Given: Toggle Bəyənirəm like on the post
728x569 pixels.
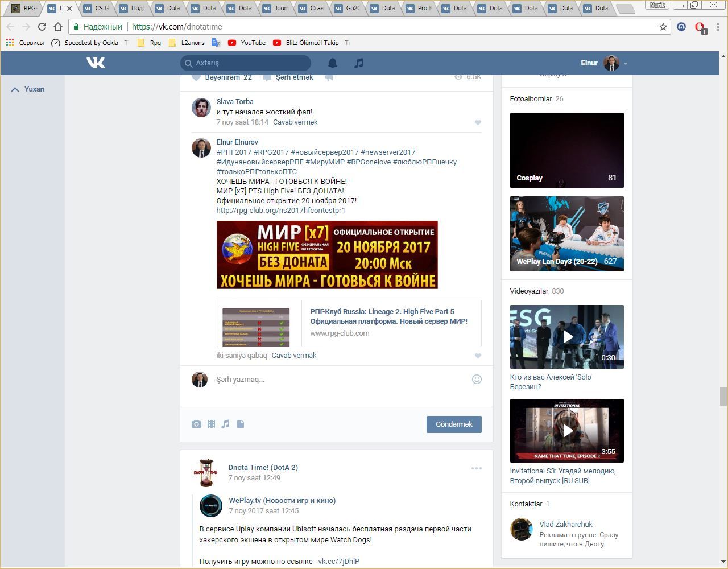Looking at the screenshot, I should point(222,77).
